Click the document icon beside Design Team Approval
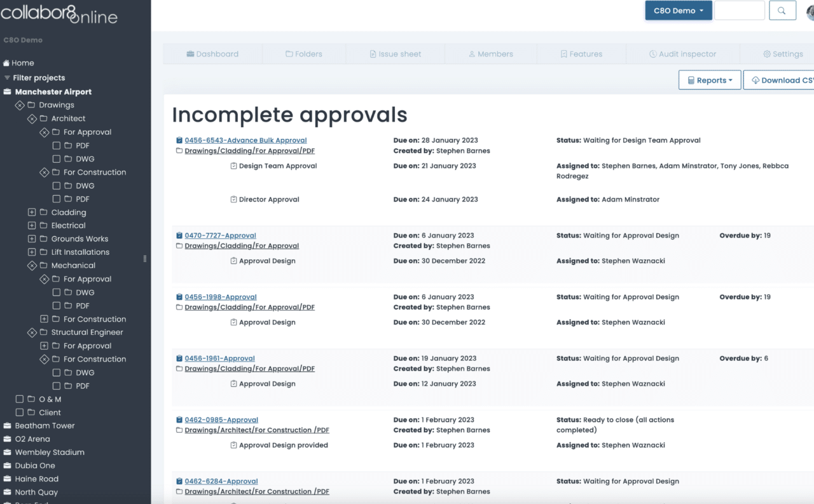Image resolution: width=814 pixels, height=504 pixels. point(234,166)
